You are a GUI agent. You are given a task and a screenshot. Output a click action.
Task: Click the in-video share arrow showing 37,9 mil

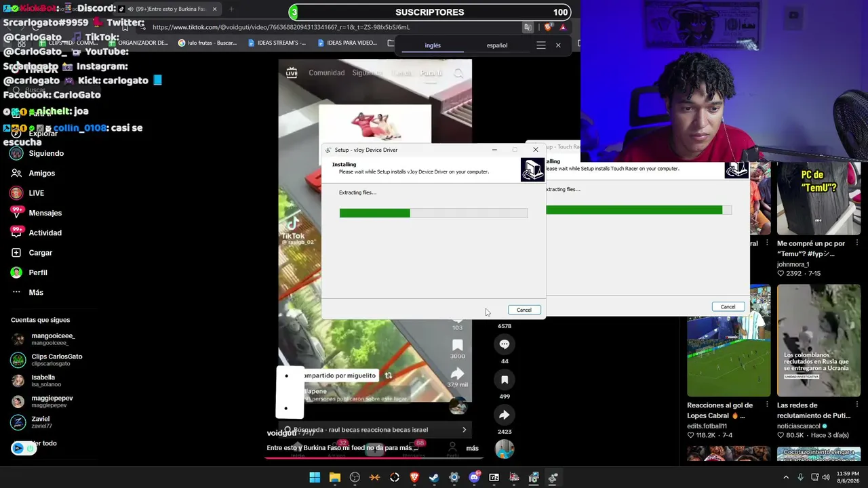458,373
